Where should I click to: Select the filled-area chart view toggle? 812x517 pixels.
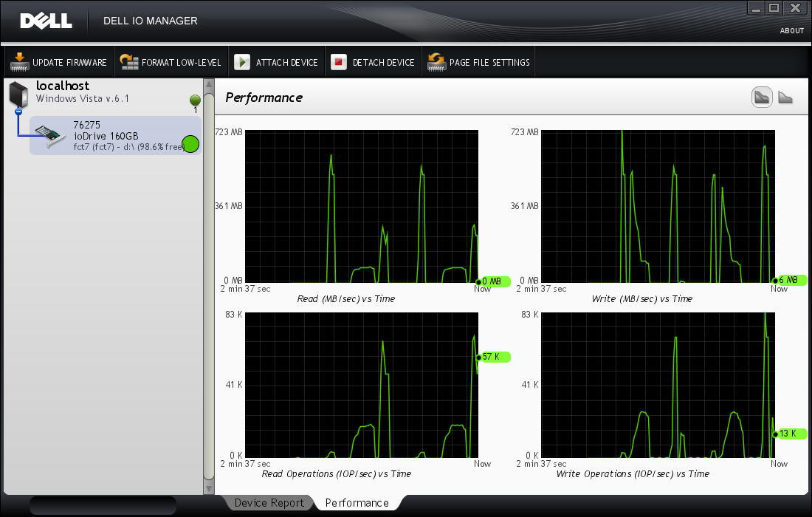pyautogui.click(x=762, y=97)
